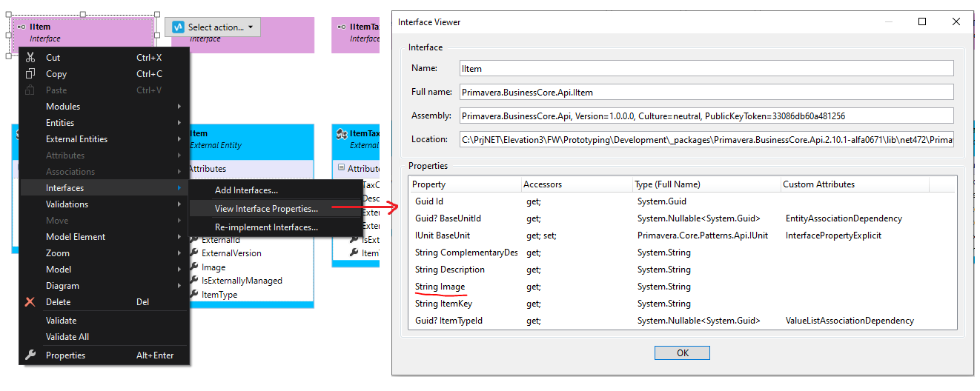Click the wrench icon beside Properties
980x391 pixels.
point(30,355)
